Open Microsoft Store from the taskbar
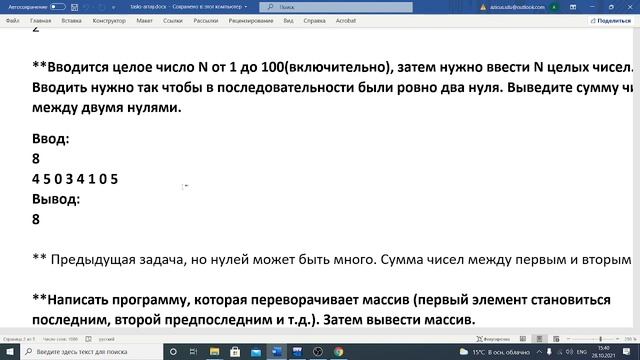Screen dimensions: 640x360 pos(235,351)
